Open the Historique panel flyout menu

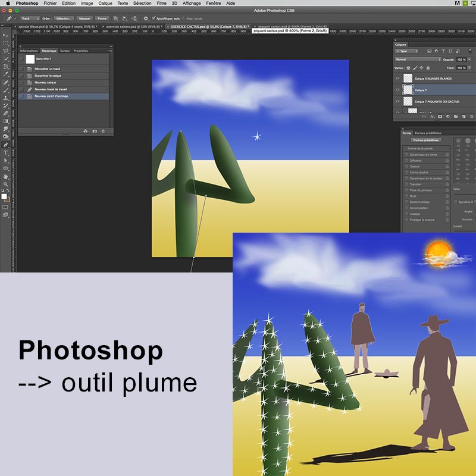coord(110,51)
